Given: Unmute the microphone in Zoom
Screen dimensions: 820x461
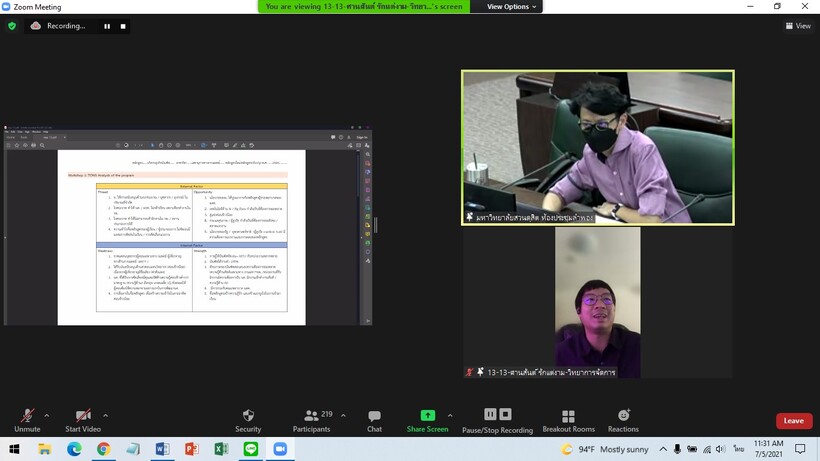Looking at the screenshot, I should pyautogui.click(x=27, y=421).
